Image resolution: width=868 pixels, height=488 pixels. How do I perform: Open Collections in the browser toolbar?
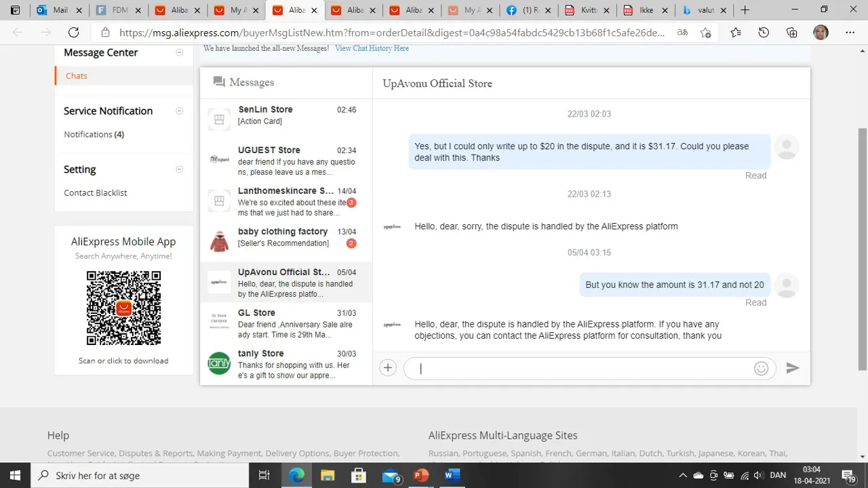pos(791,33)
